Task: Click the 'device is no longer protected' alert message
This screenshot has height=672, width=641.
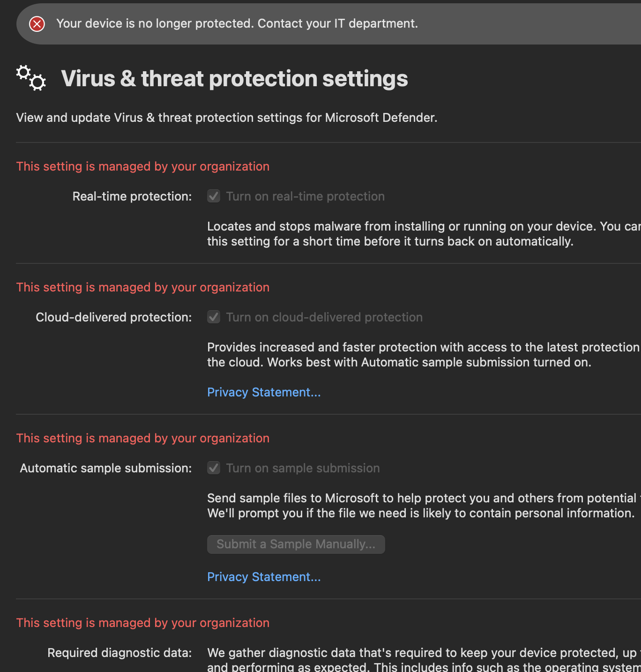Action: [237, 24]
